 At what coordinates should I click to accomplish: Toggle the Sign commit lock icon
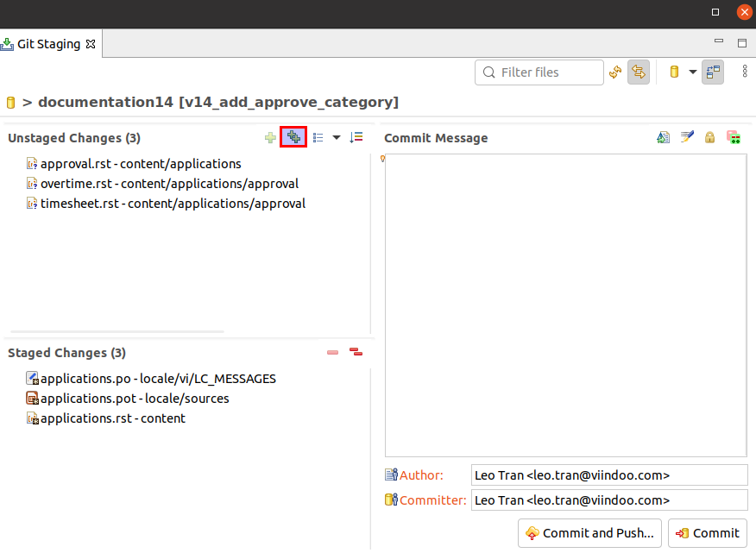710,137
